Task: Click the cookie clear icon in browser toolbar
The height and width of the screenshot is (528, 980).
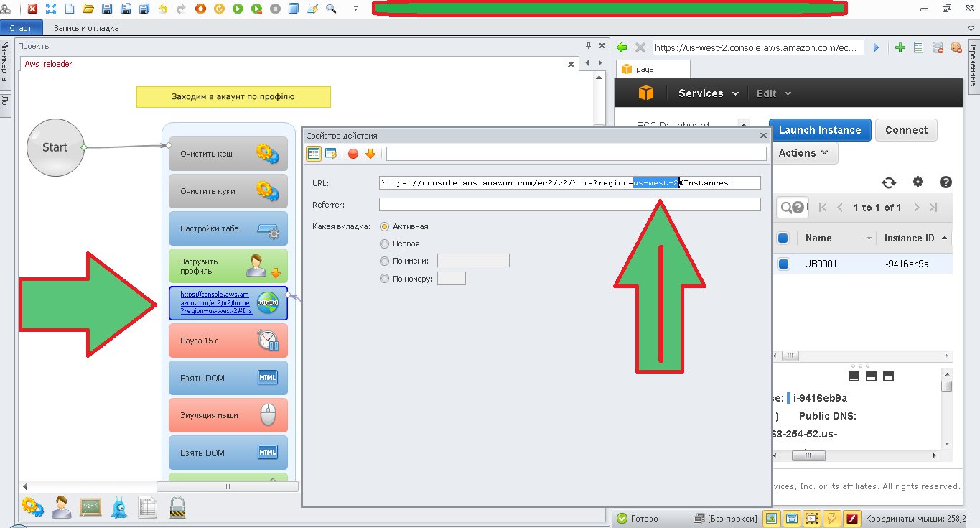Action: [x=956, y=47]
